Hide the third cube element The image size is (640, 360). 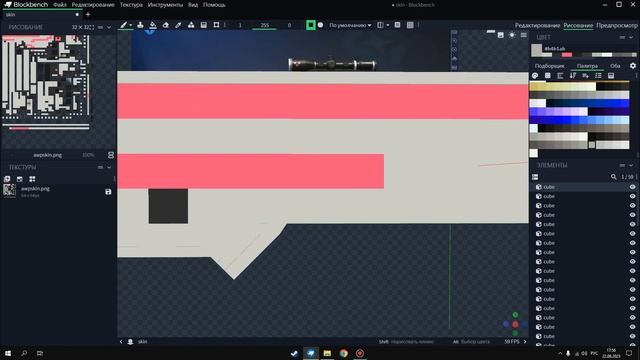point(632,206)
